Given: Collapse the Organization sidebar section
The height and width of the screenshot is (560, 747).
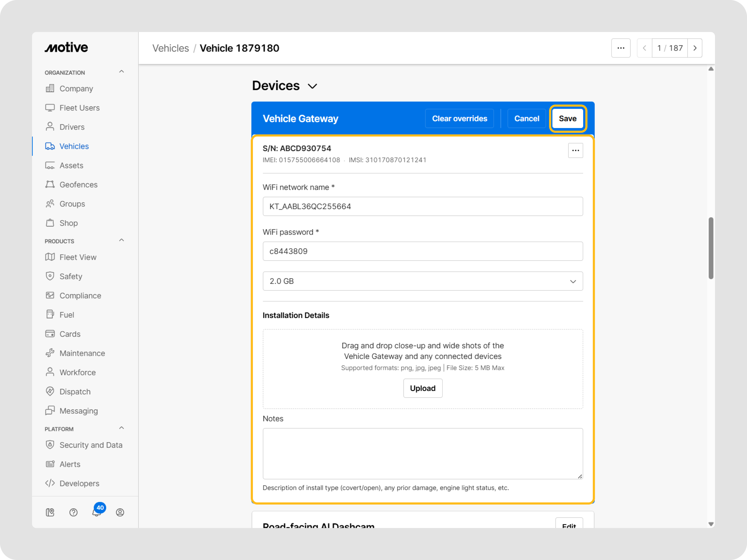Looking at the screenshot, I should pos(122,72).
